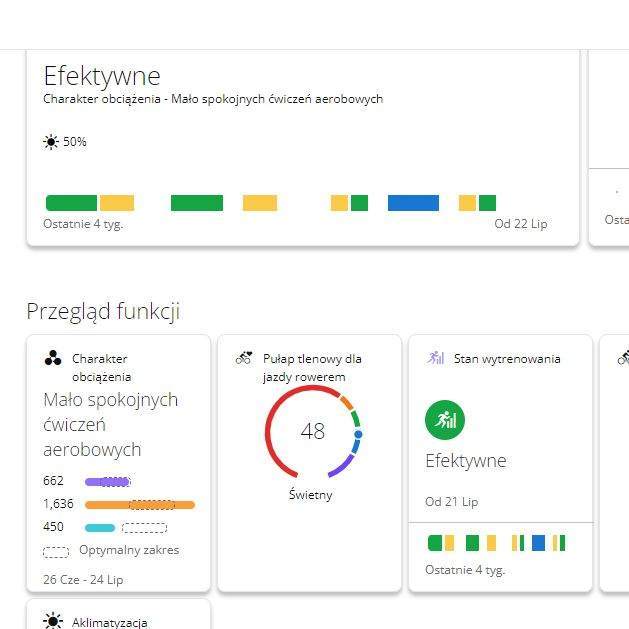The width and height of the screenshot is (629, 629).
Task: Click the Aklimatyzacja sun icon
Action: click(x=52, y=620)
